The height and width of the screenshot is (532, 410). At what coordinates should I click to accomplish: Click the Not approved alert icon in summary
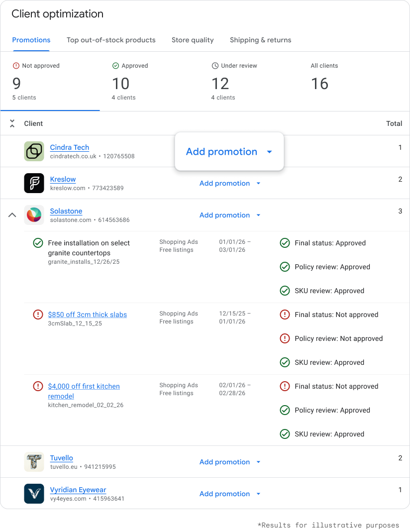pos(16,66)
